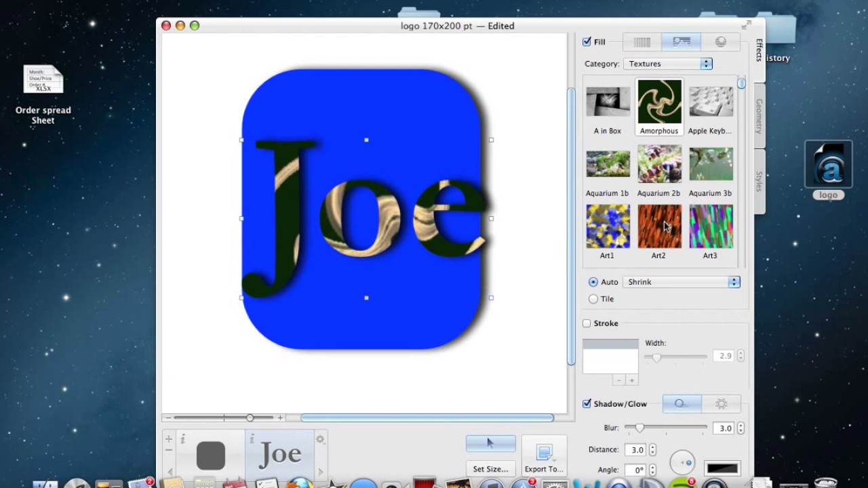Click the Blur value stepper
The image size is (868, 488).
(x=741, y=428)
